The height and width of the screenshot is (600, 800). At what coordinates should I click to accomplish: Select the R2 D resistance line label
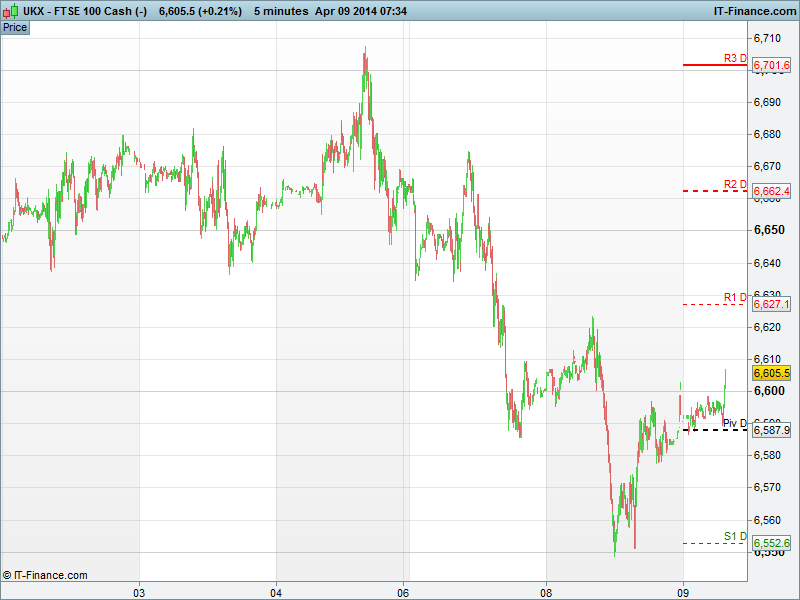735,184
